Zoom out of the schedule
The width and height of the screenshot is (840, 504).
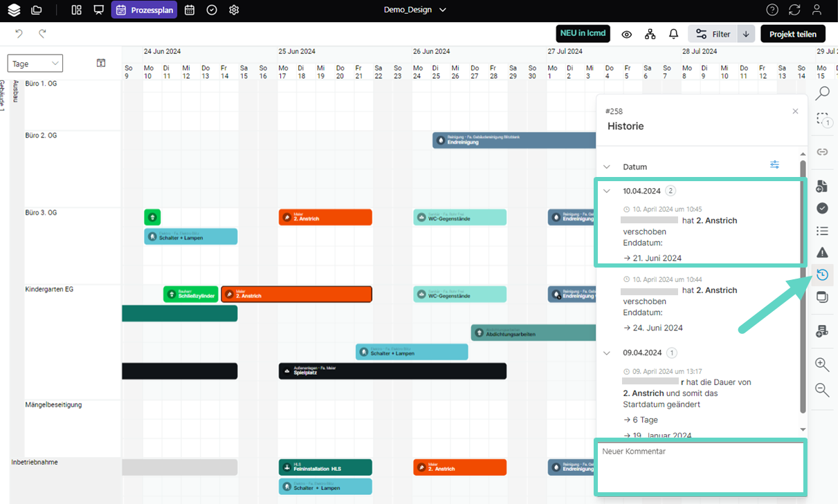[822, 390]
